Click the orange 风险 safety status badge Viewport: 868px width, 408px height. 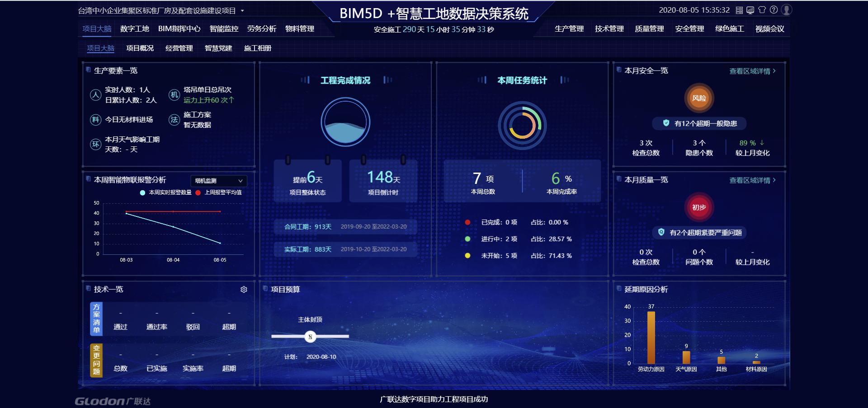[699, 98]
